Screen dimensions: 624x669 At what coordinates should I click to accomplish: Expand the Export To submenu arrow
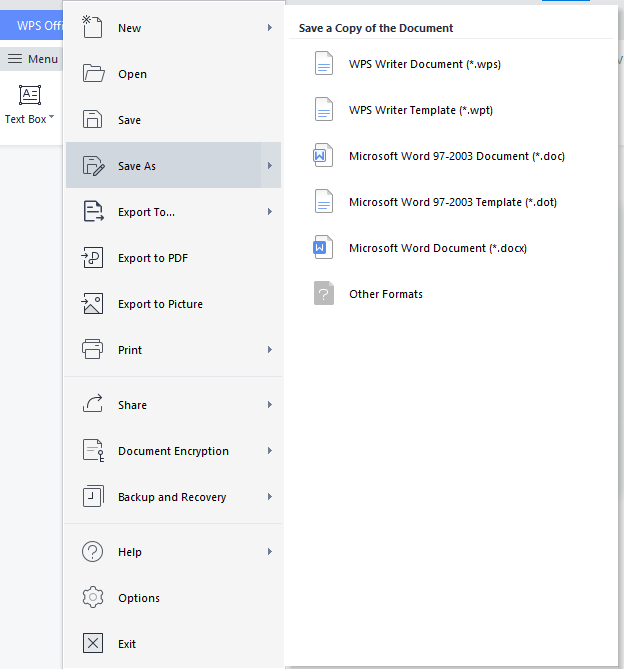coord(270,212)
